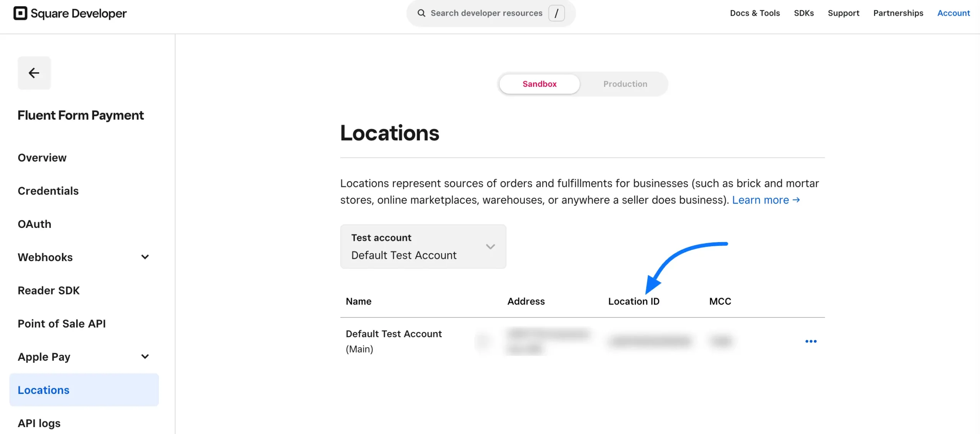The height and width of the screenshot is (434, 980).
Task: Open the API logs page
Action: pyautogui.click(x=39, y=423)
